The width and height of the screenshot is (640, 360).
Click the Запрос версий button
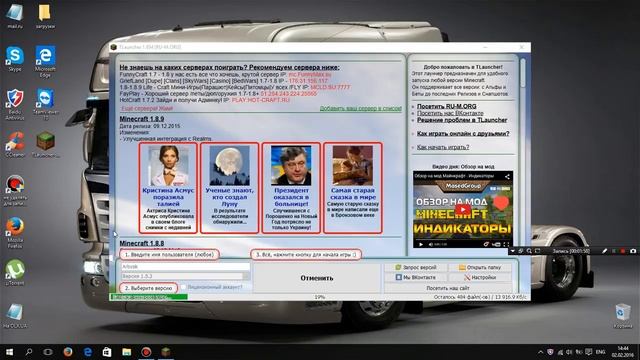pyautogui.click(x=416, y=267)
